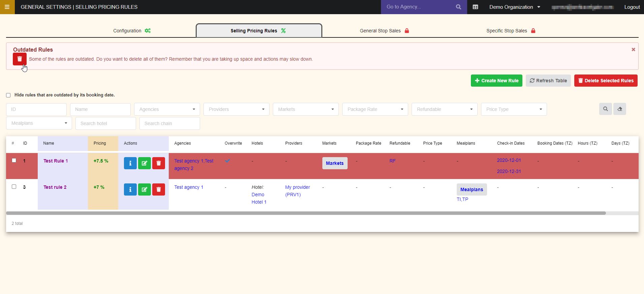
Task: Click the 2020-12-31 check-in date
Action: tap(509, 171)
